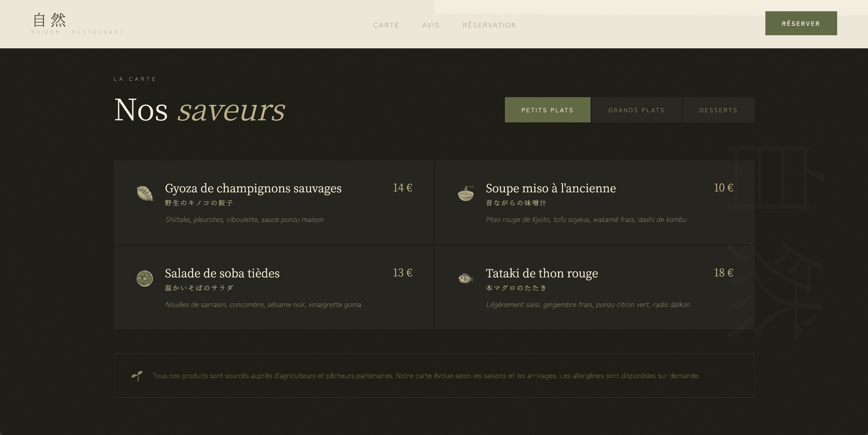Switch to the Grands Plats tab

coord(636,110)
